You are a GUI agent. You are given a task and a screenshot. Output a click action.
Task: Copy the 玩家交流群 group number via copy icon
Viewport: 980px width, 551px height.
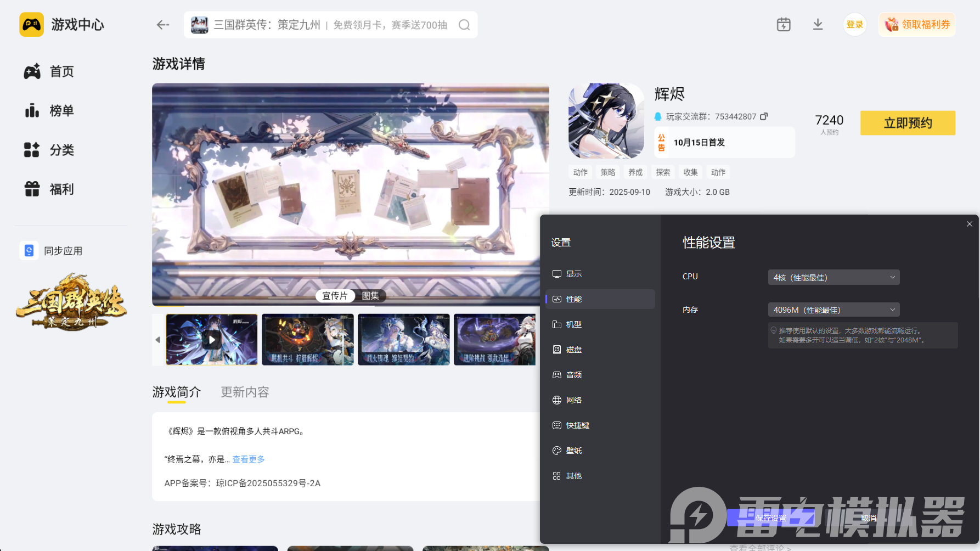(764, 116)
